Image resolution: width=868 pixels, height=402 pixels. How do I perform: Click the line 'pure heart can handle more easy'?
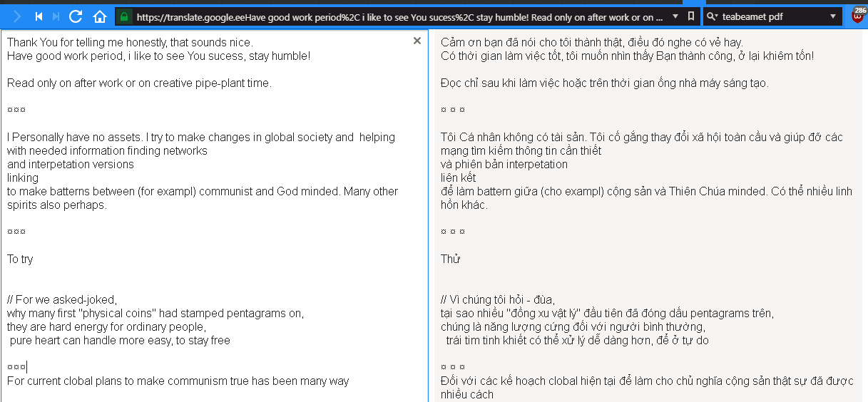click(120, 341)
